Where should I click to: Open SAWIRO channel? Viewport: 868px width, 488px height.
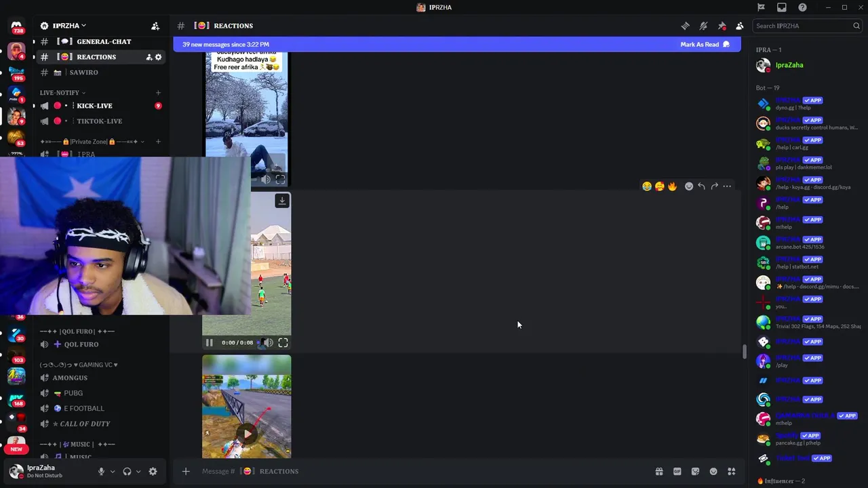(100, 73)
